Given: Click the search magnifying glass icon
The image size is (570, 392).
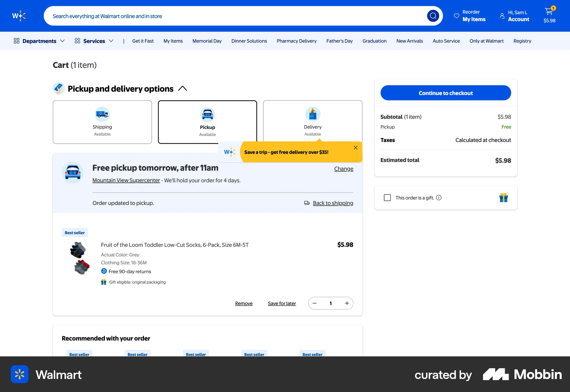Looking at the screenshot, I should [433, 15].
